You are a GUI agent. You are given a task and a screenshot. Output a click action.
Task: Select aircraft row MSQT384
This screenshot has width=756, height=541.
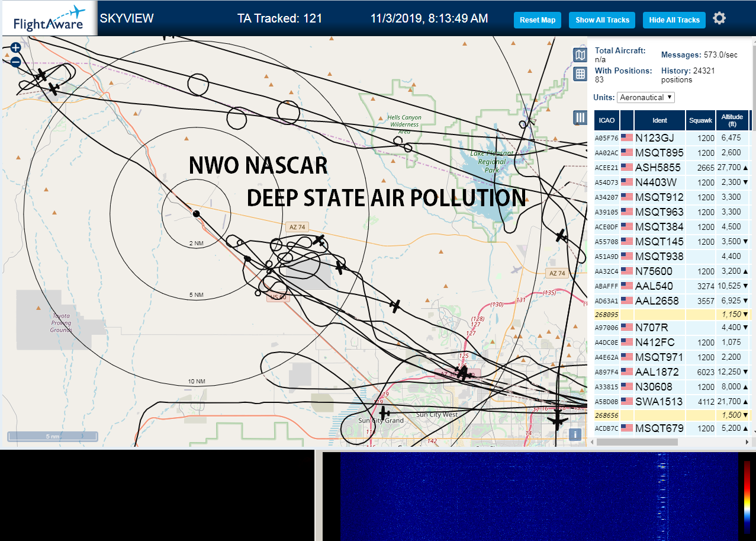(x=673, y=226)
